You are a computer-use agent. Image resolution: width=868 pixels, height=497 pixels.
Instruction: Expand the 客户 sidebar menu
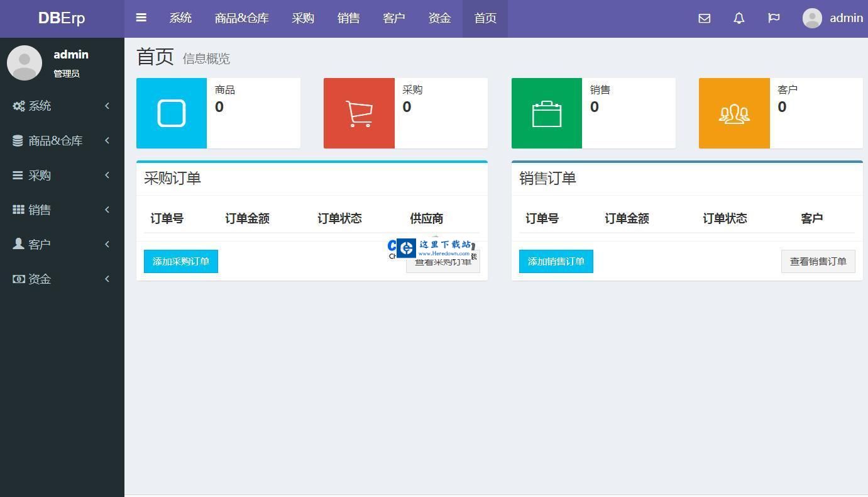[x=61, y=244]
